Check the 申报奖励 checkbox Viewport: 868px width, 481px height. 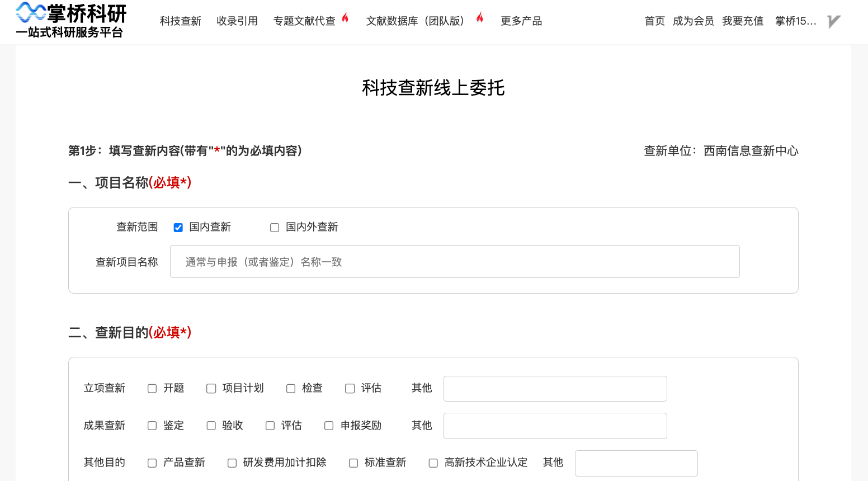329,426
